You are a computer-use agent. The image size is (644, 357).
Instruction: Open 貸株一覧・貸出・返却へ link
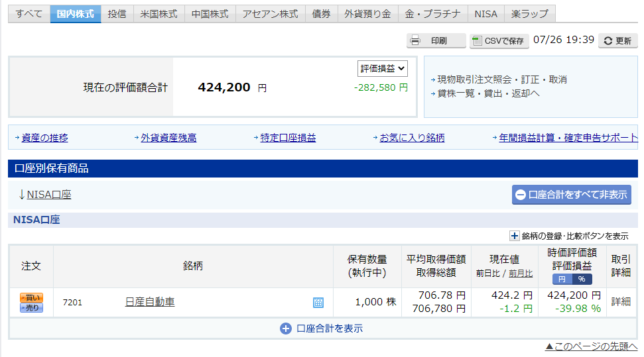click(488, 93)
